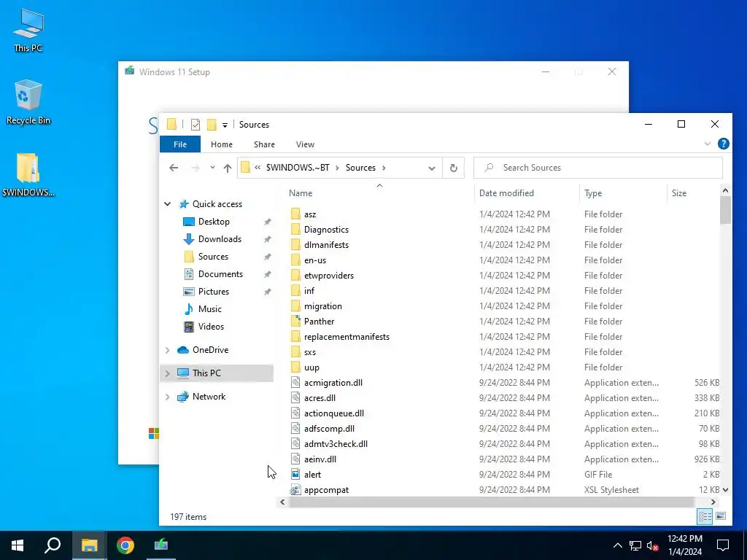
Task: Open taskbar Search
Action: 53,545
